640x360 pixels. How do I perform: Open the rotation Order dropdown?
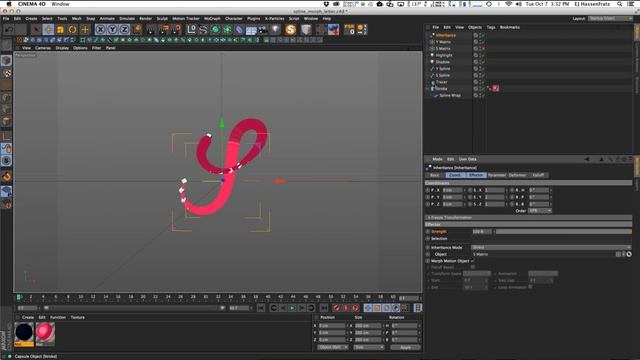tap(540, 211)
